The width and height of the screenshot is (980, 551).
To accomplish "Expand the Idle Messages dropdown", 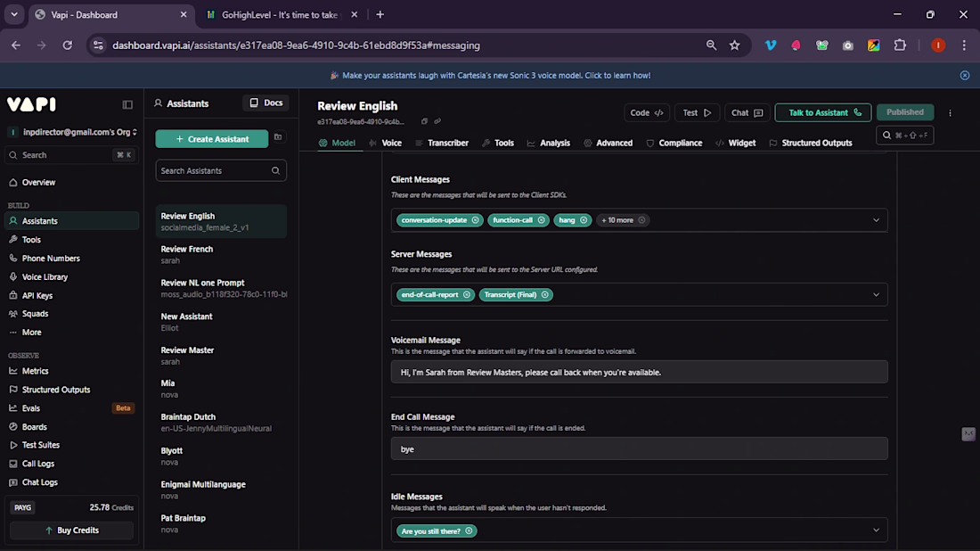I will [x=877, y=530].
